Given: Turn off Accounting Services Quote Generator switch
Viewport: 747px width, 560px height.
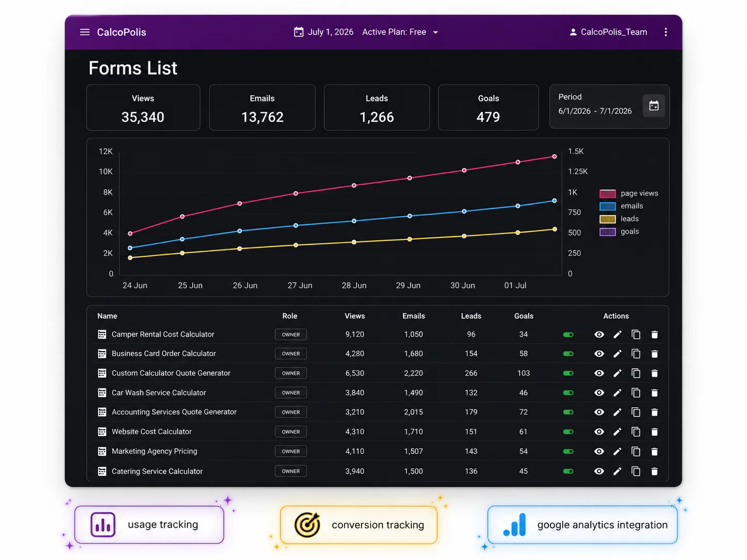Looking at the screenshot, I should (x=569, y=412).
